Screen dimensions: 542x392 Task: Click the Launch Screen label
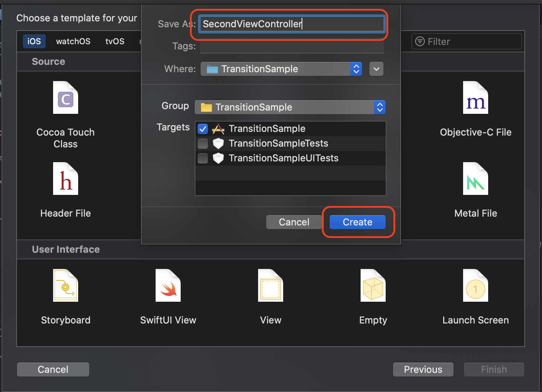pyautogui.click(x=476, y=320)
